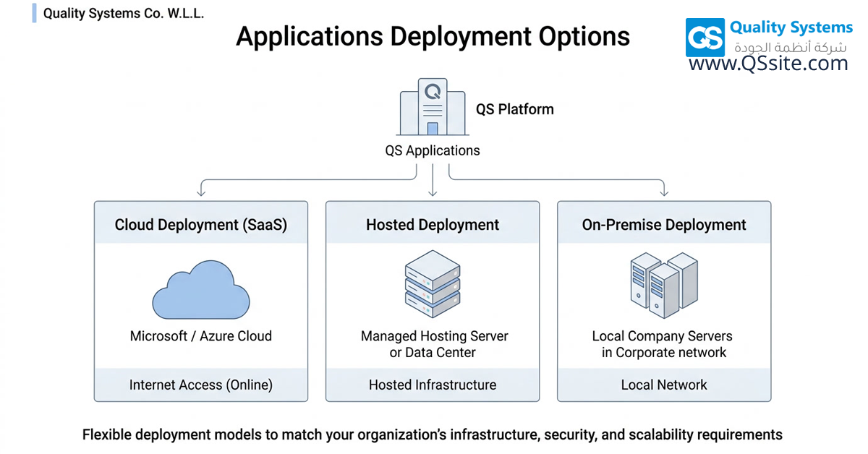Click the Quality Systems Co. W.L.L. header text
The height and width of the screenshot is (454, 868).
123,14
